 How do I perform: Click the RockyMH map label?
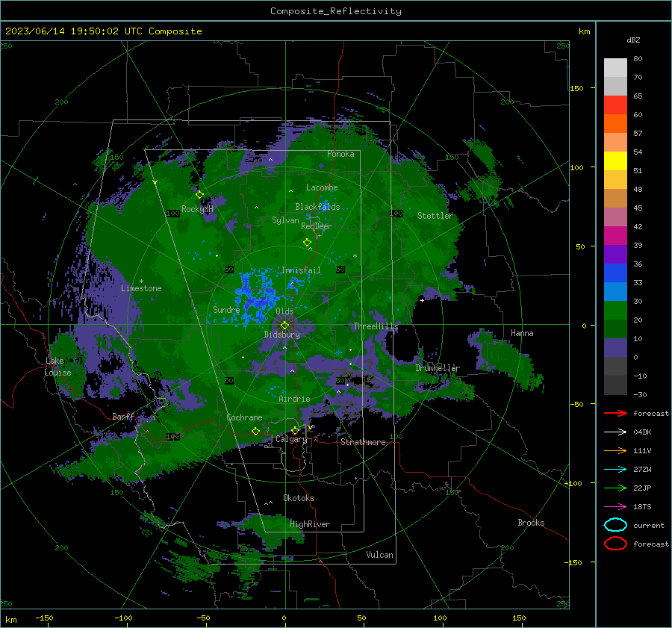[197, 209]
